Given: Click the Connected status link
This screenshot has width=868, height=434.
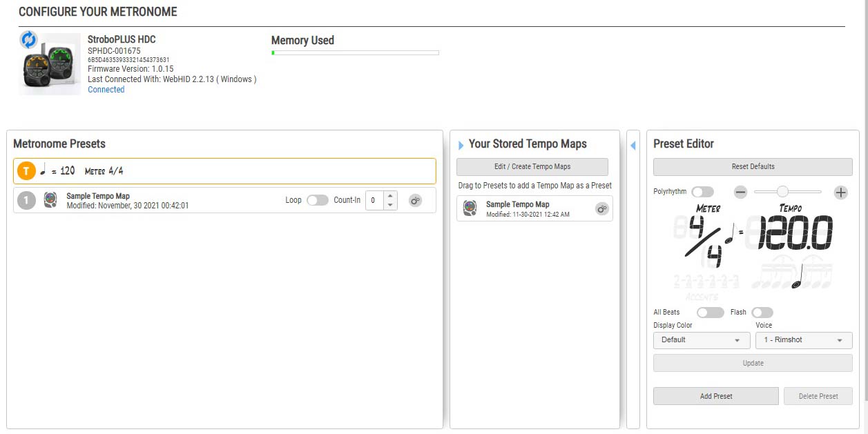Looking at the screenshot, I should 106,90.
